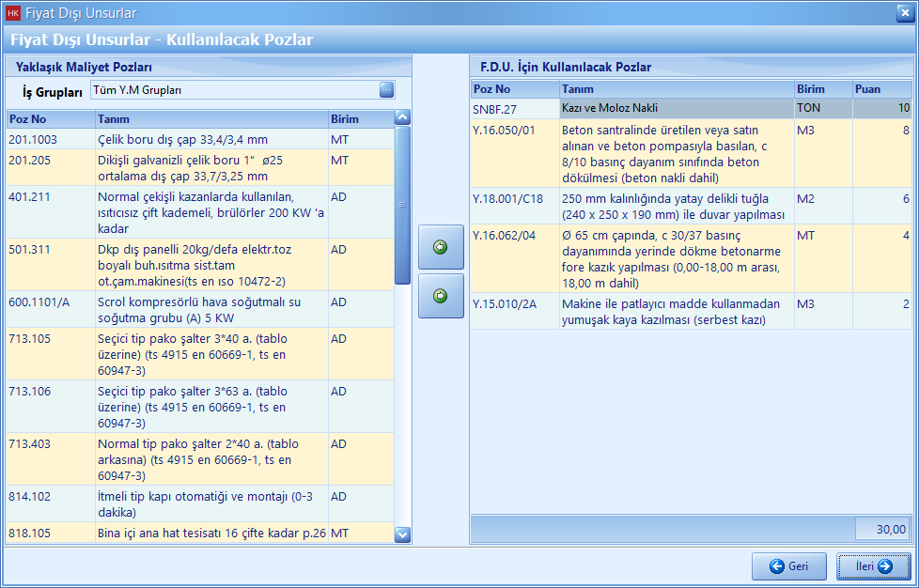Click the Tüm Y.M Grupları combo box field

click(233, 90)
